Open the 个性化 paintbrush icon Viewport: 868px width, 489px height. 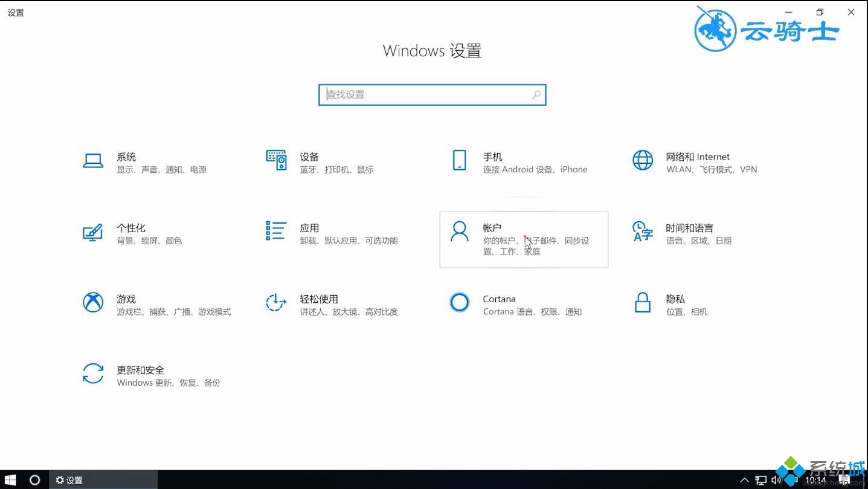pos(93,232)
